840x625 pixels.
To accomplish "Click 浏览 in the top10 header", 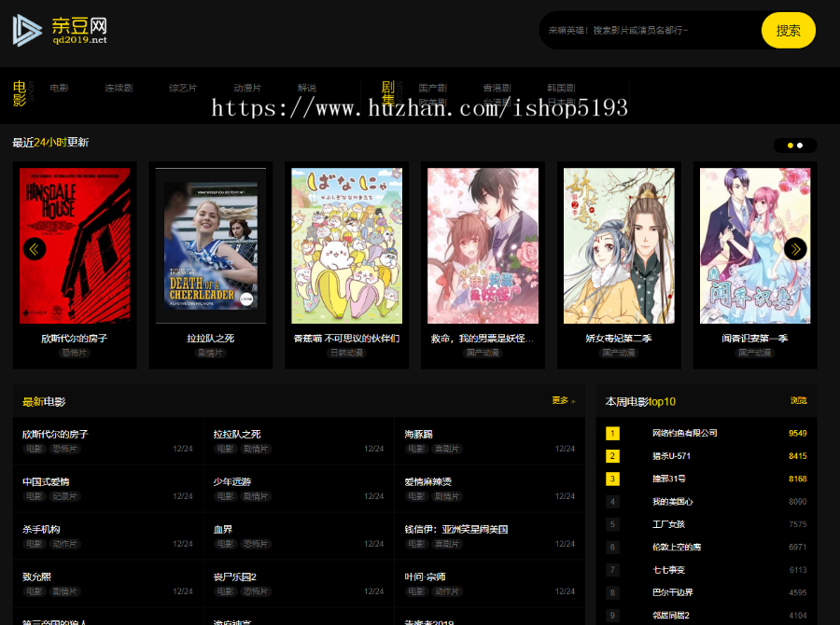I will pos(798,400).
